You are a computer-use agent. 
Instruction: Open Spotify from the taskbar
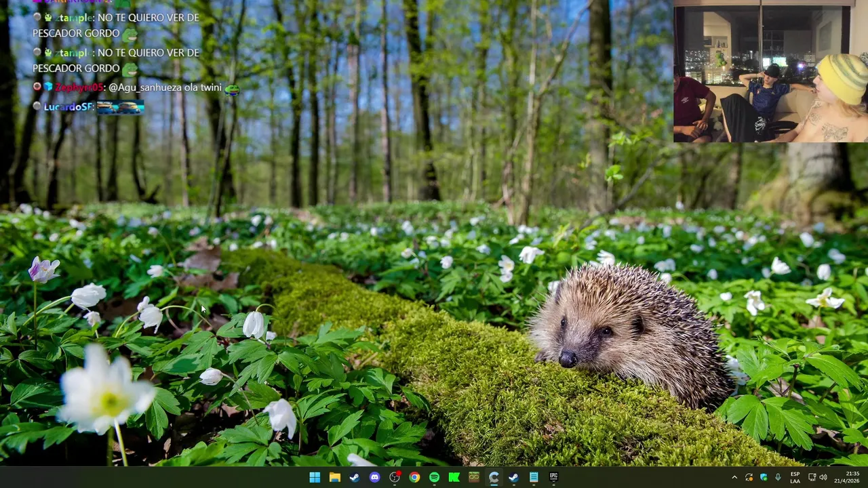coord(434,477)
